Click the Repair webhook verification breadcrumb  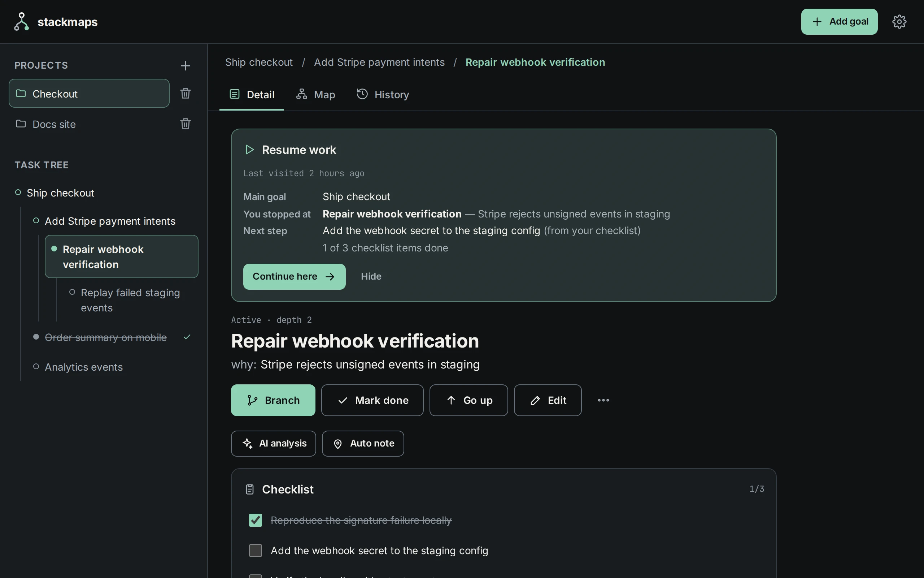[x=535, y=62]
